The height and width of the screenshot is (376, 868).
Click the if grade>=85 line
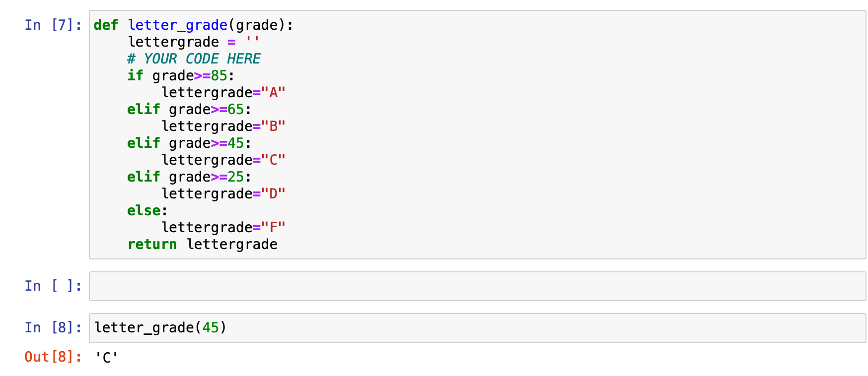pos(181,75)
